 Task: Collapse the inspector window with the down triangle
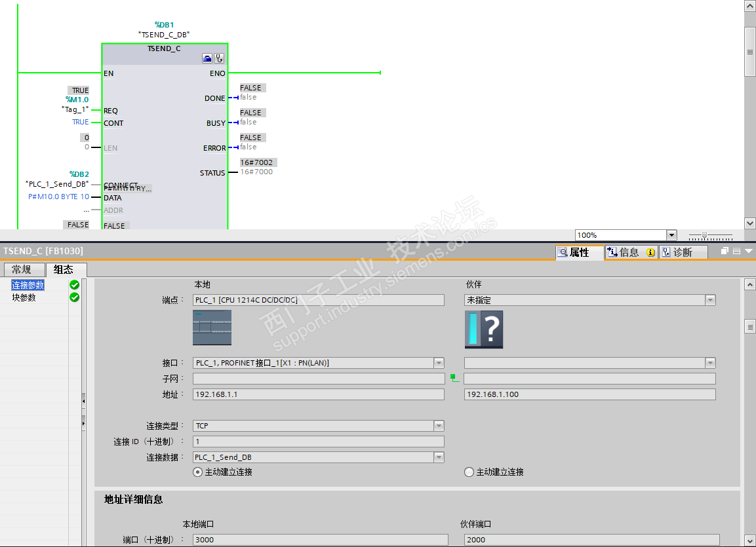coord(748,251)
